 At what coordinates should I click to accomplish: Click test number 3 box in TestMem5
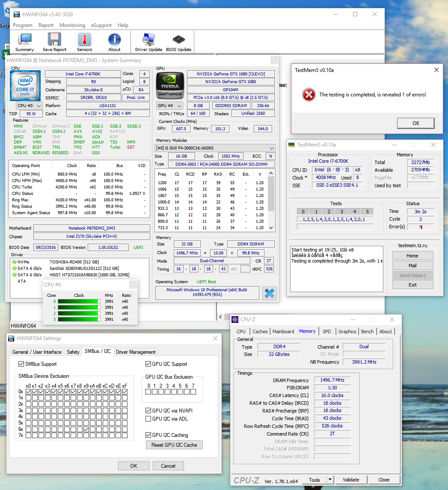(341, 212)
